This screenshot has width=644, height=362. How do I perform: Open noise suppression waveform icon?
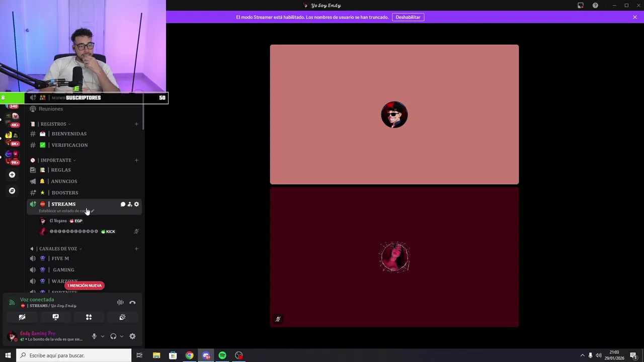pos(120,302)
